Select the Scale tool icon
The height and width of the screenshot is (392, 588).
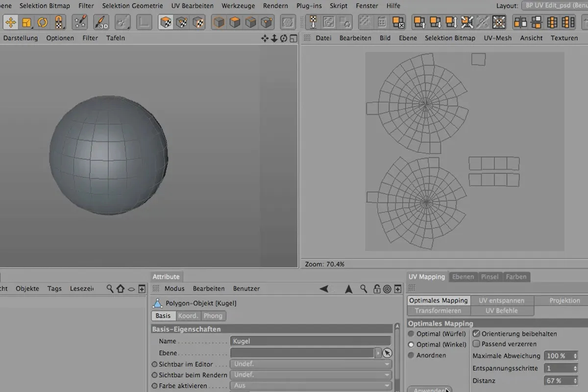[x=27, y=22]
